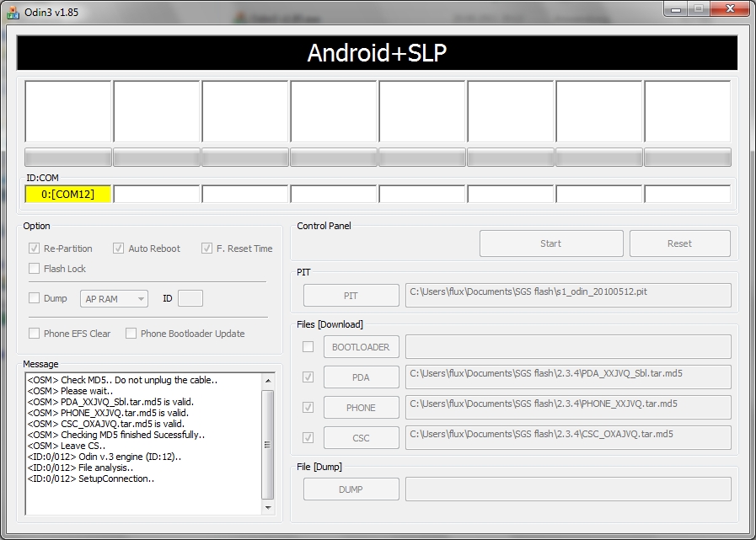Click the Android+SLP banner
This screenshot has width=756, height=540.
[377, 53]
